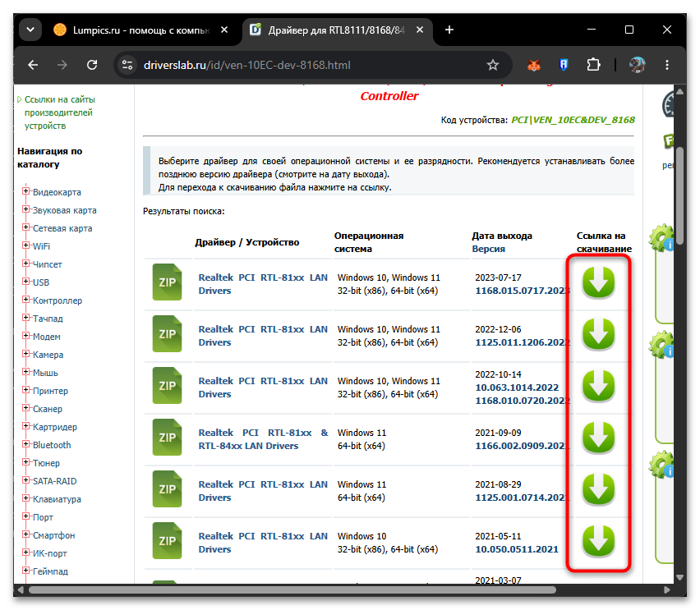Close the Драйвер для RTL8111 tab
Viewport: 700px width, 610px height.
click(420, 30)
